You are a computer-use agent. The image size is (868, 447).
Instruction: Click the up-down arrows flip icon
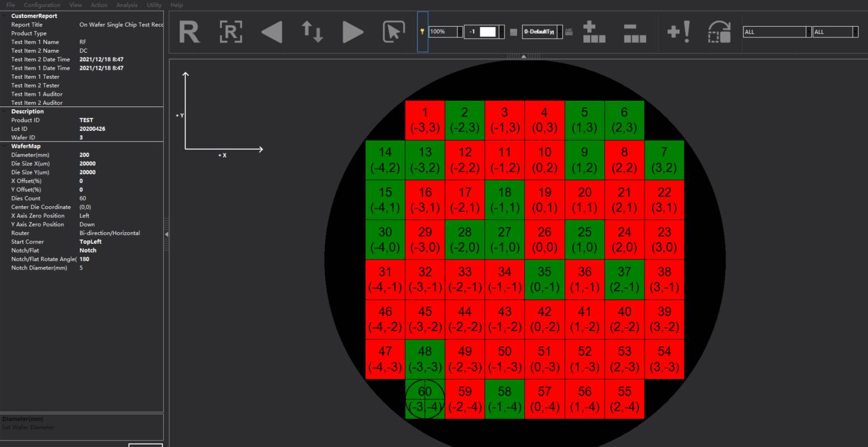click(312, 32)
